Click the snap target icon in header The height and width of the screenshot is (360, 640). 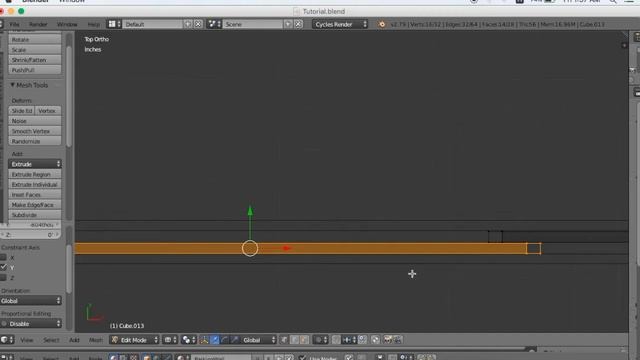(x=362, y=340)
